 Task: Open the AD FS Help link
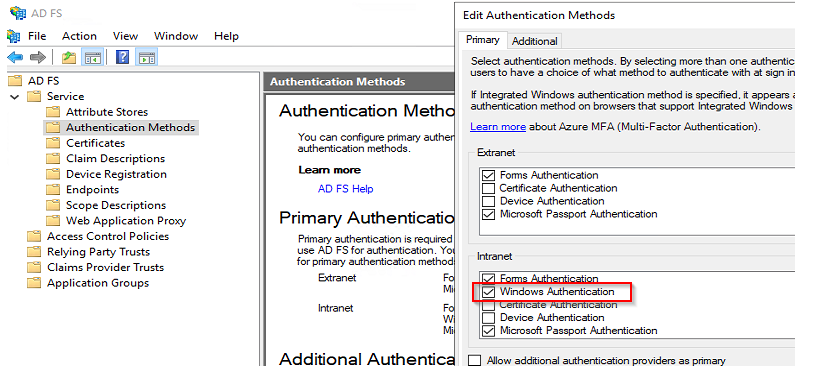345,189
